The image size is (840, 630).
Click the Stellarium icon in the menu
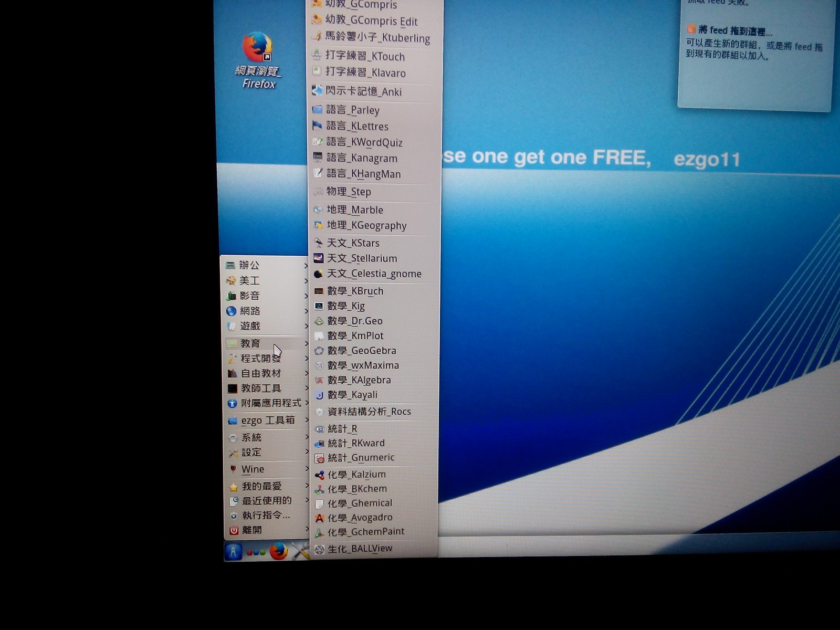tap(318, 258)
